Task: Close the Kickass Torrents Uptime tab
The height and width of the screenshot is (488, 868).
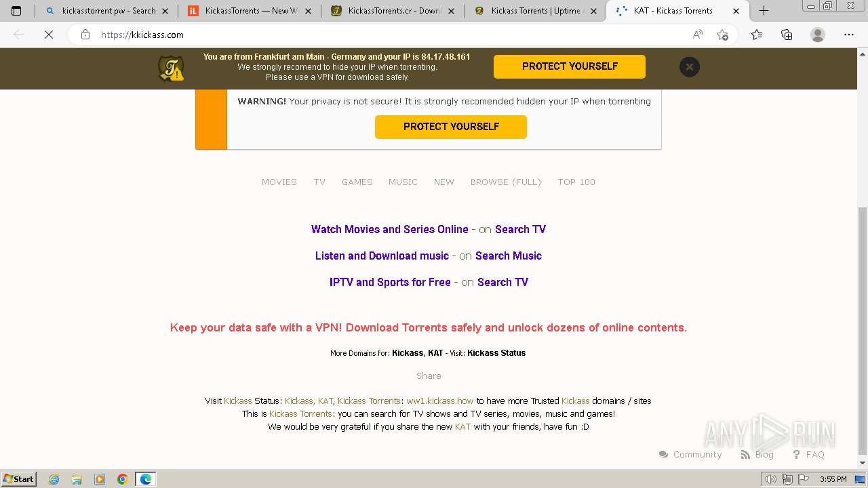Action: [594, 11]
